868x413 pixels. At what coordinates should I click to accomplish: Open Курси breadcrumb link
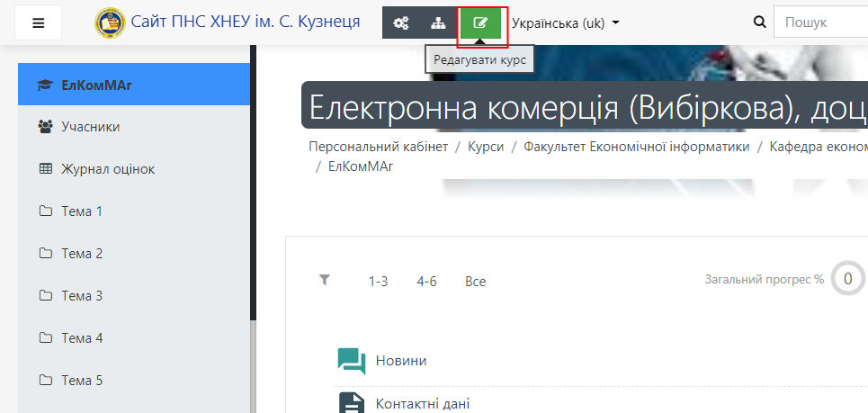tap(486, 147)
